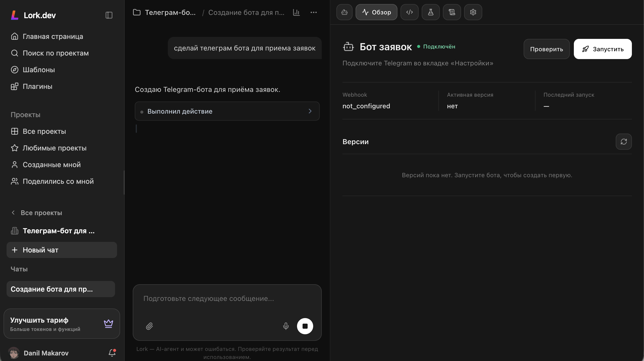Open notifications bell icon

click(x=112, y=353)
